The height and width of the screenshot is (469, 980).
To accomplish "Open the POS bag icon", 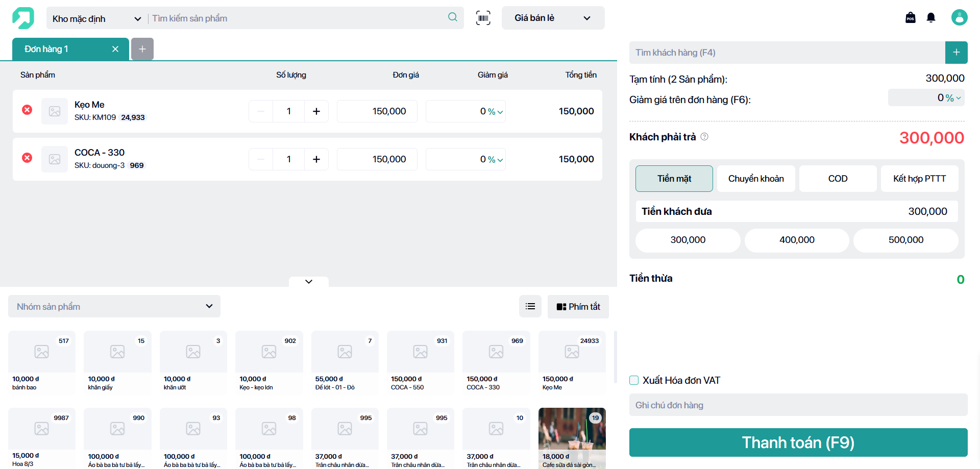I will [x=911, y=18].
